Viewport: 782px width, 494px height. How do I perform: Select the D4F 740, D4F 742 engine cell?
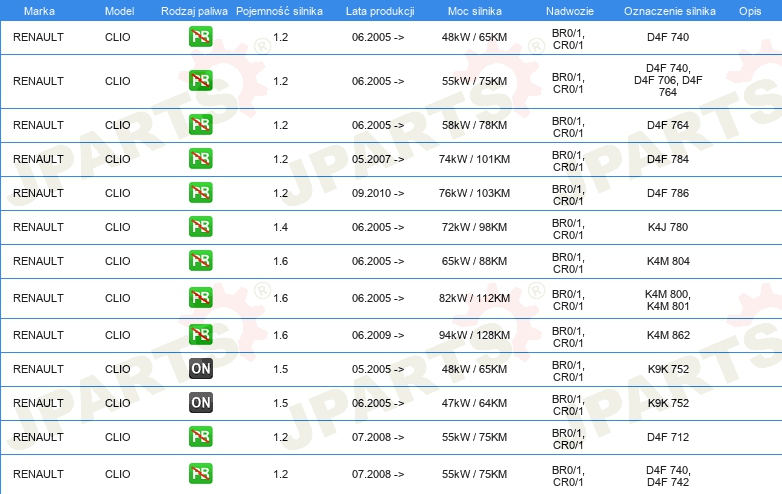[668, 476]
